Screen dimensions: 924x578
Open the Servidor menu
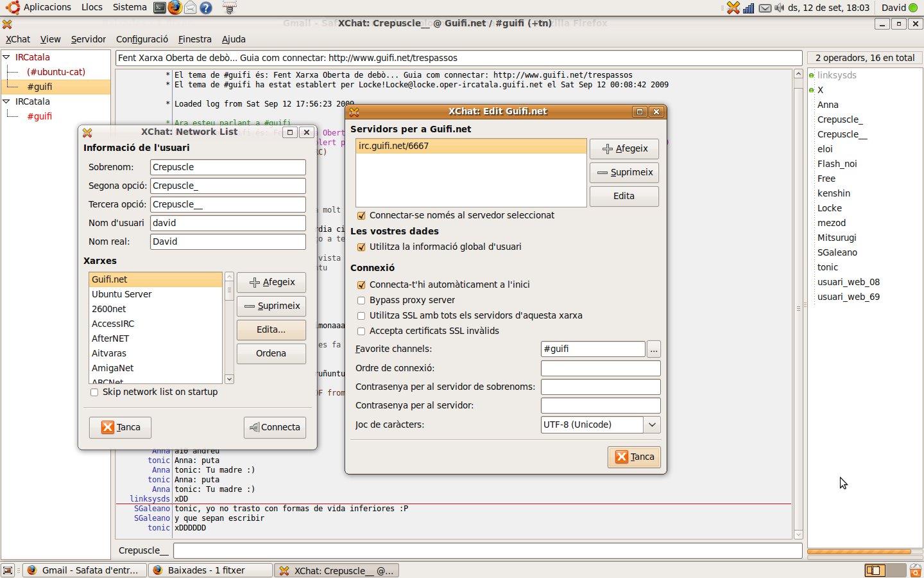pos(88,39)
